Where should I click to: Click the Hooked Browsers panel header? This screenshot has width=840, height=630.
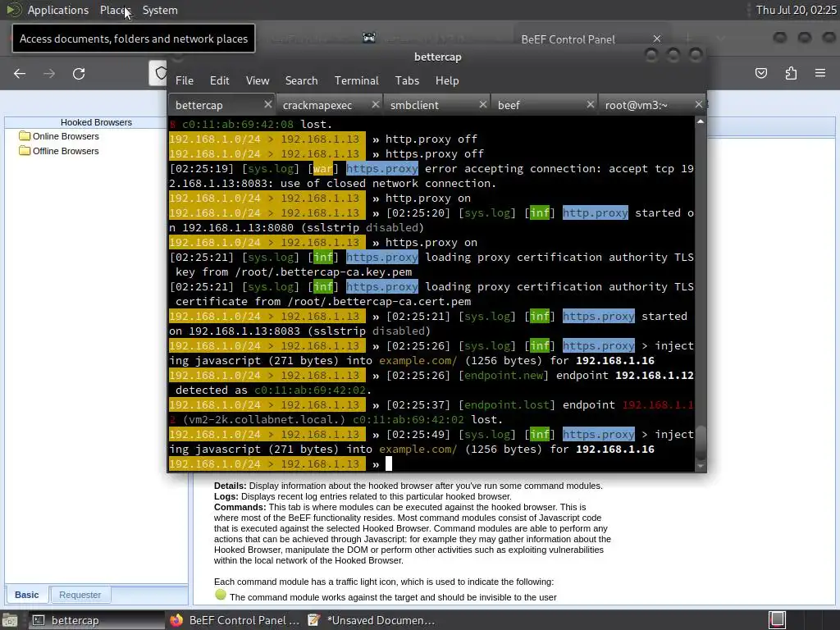point(97,122)
